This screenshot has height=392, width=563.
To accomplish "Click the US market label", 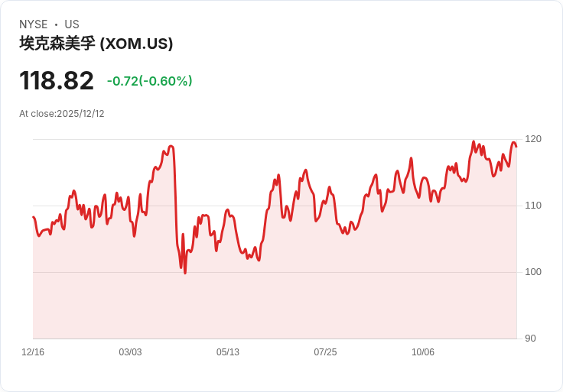I will pos(72,24).
